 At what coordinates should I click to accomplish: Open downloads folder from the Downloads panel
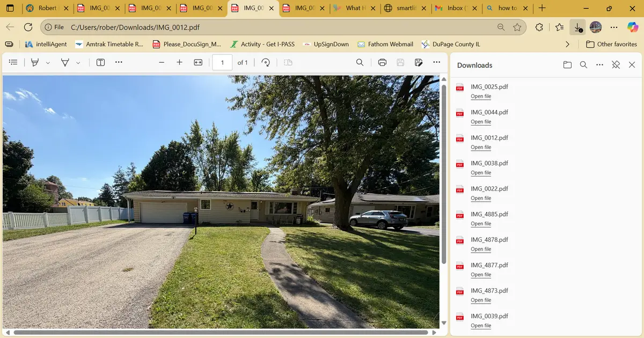click(567, 65)
